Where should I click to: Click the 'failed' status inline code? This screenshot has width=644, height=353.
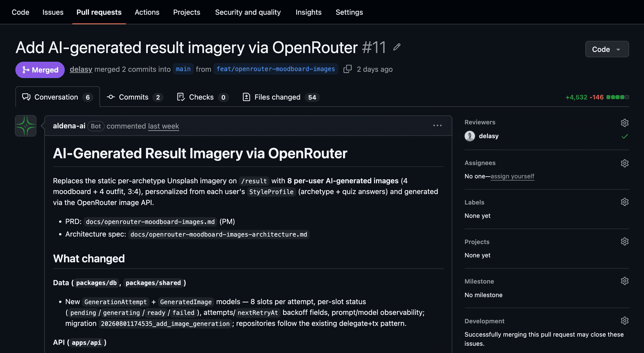point(184,313)
